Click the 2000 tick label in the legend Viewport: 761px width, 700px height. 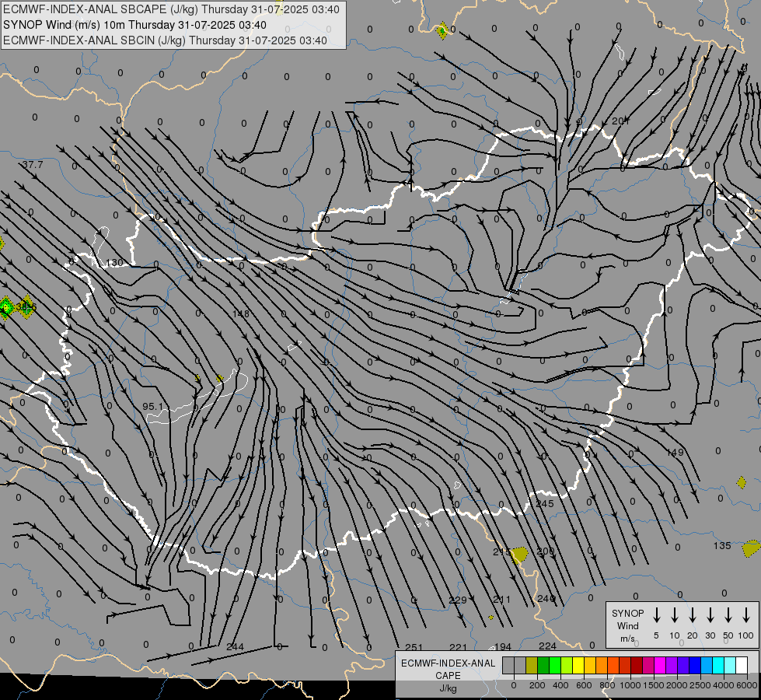(x=677, y=685)
